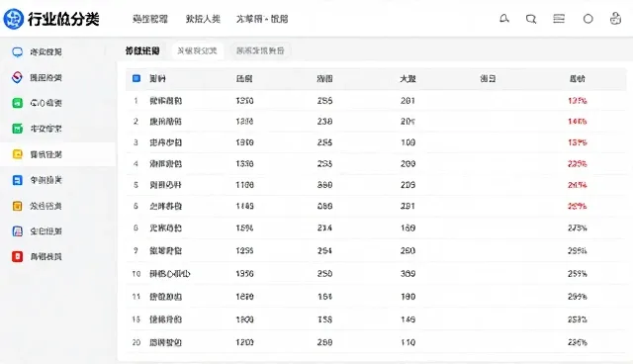Select the solid blue square sidebar icon
Screen dimensions: 633x364
18,180
